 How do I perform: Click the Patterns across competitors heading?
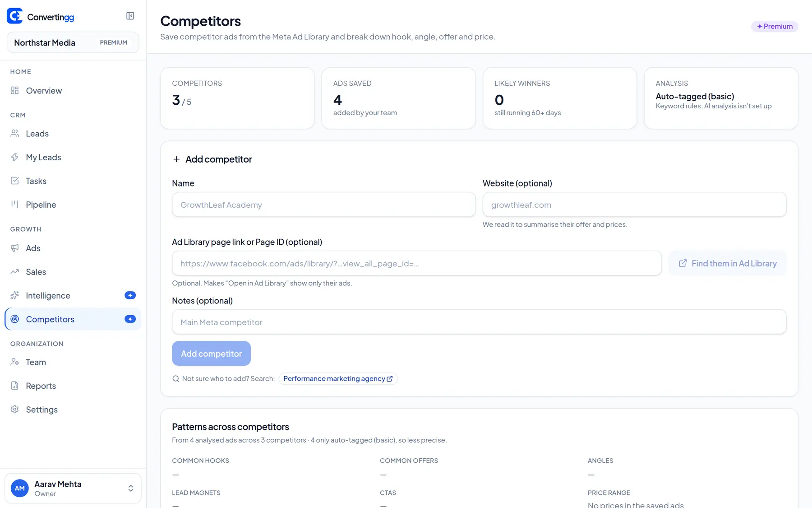coord(231,427)
